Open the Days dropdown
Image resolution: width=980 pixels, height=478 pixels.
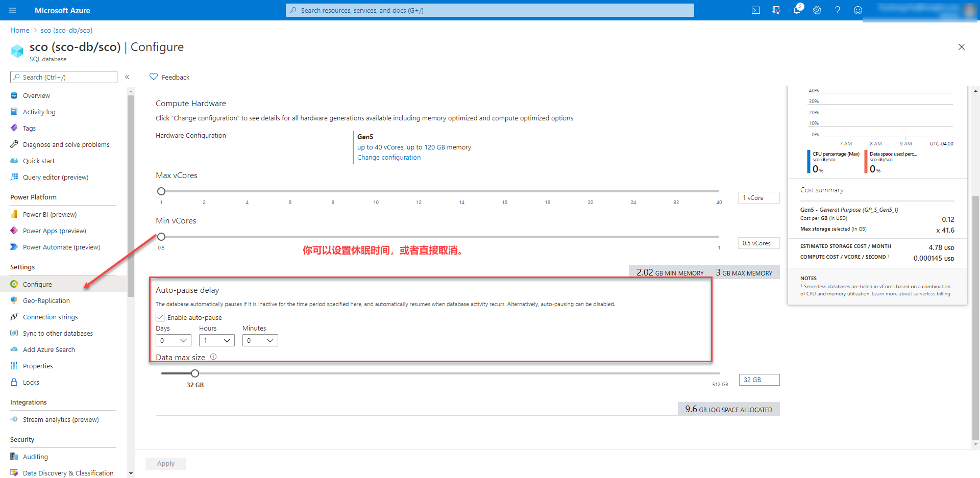[174, 340]
